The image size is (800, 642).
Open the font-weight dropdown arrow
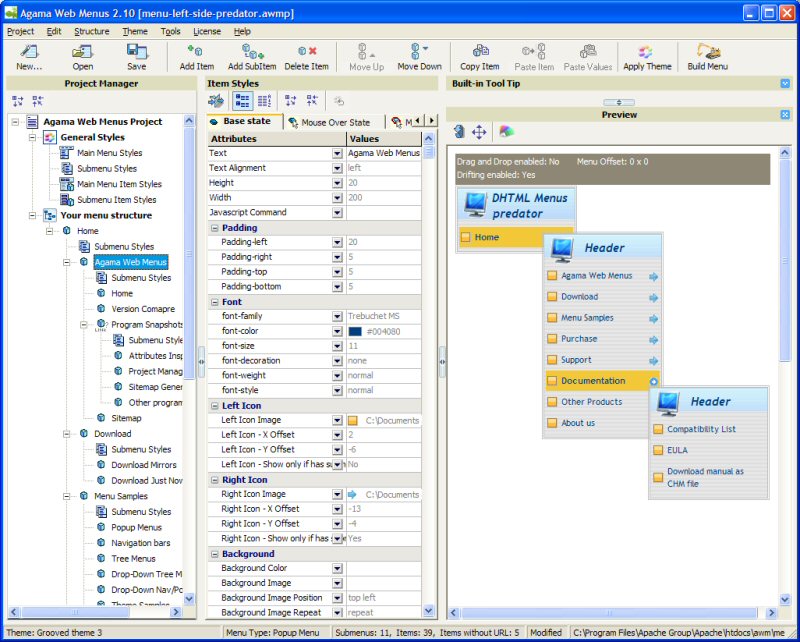click(337, 376)
